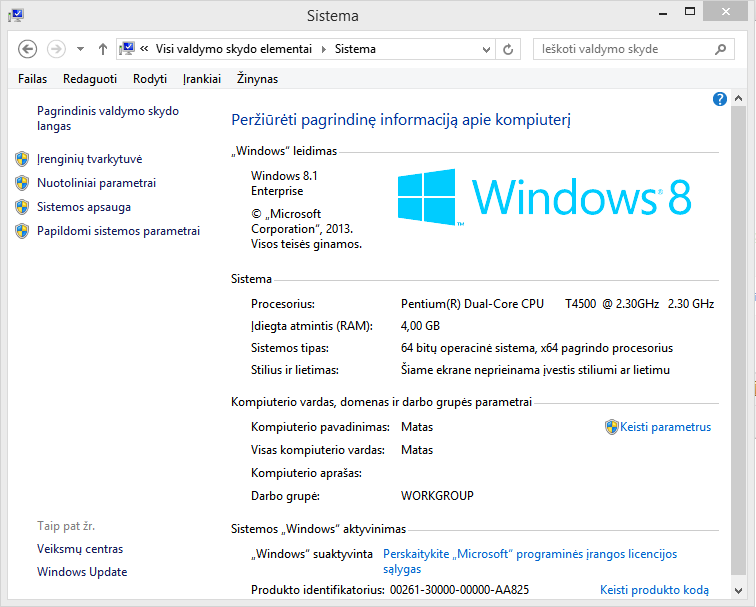Go up one level with up arrow
The width and height of the screenshot is (756, 607).
point(102,49)
